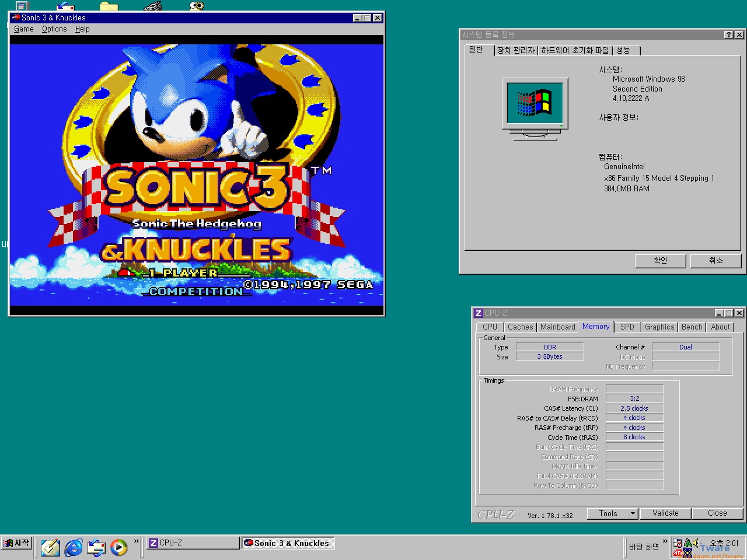Open the Bench tab
Viewport: 747px width, 560px height.
pos(692,327)
